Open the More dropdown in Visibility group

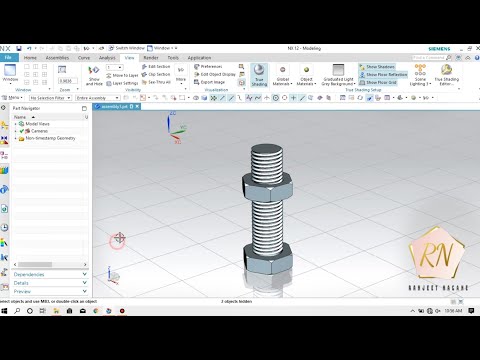click(x=181, y=75)
